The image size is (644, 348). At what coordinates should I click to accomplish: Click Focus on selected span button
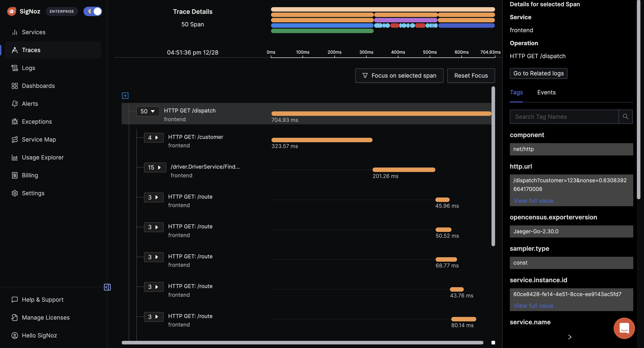(399, 76)
